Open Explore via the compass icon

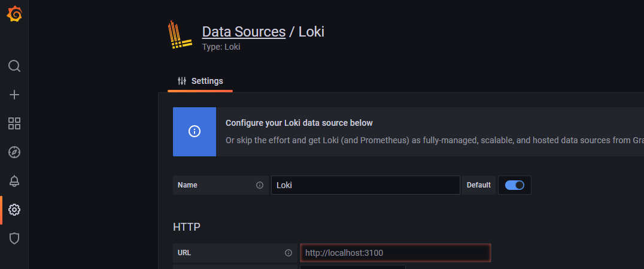[x=14, y=152]
